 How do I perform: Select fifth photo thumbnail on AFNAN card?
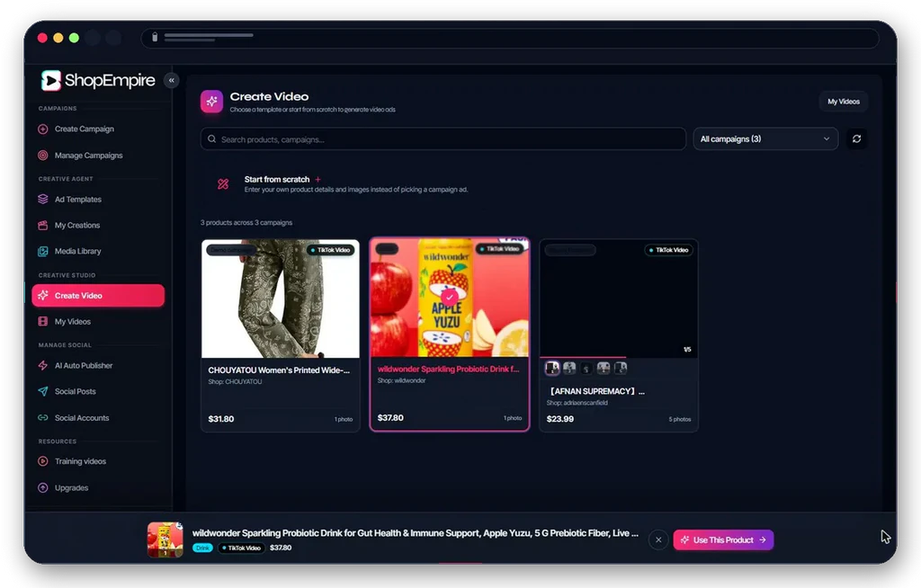tap(621, 369)
